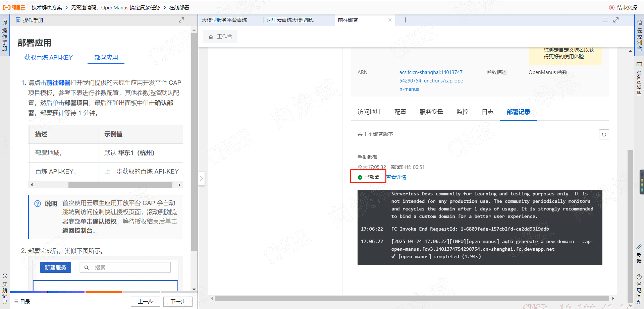Select the 获取百炼 API-KEY manual tab
The width and height of the screenshot is (644, 309).
[x=48, y=58]
